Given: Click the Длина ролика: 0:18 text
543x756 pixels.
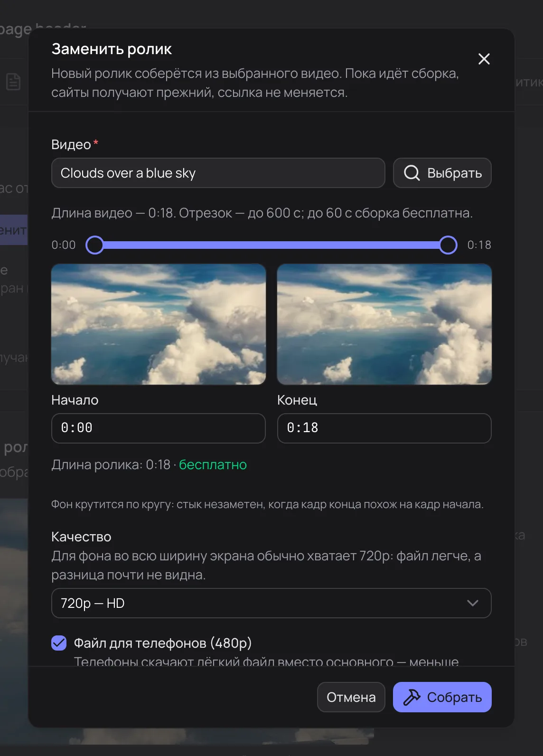Looking at the screenshot, I should pos(111,464).
